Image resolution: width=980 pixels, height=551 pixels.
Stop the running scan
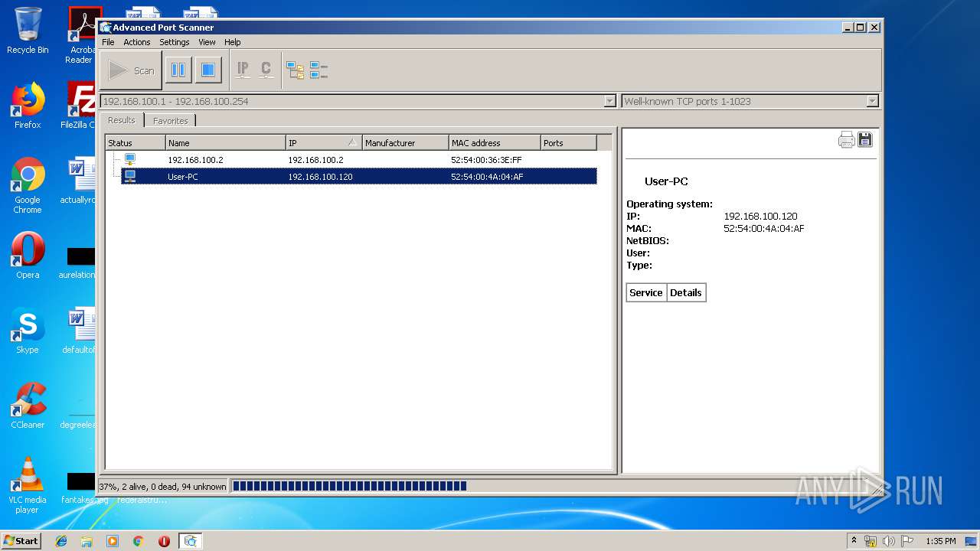pos(207,70)
